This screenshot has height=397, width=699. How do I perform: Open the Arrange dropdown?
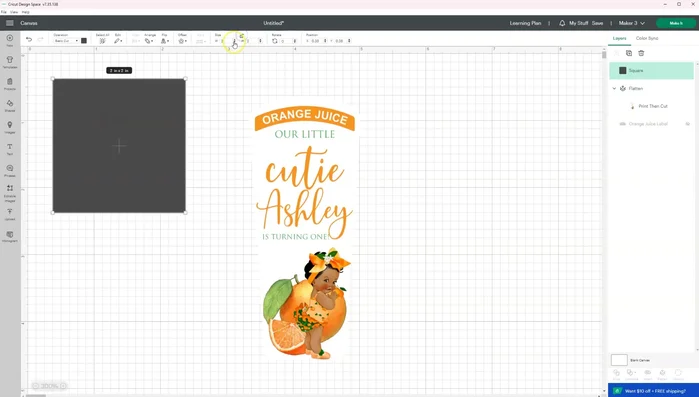point(149,41)
